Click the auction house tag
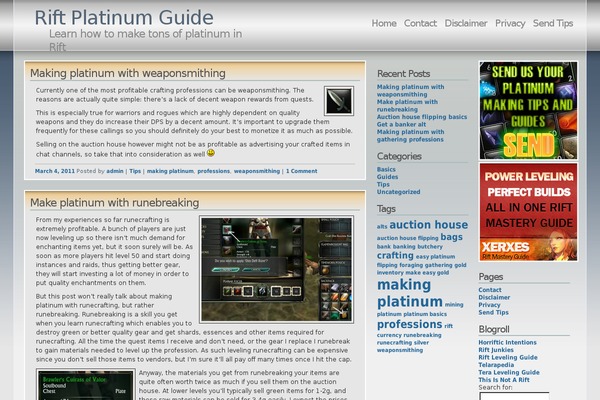This screenshot has width=600, height=400. click(x=429, y=225)
